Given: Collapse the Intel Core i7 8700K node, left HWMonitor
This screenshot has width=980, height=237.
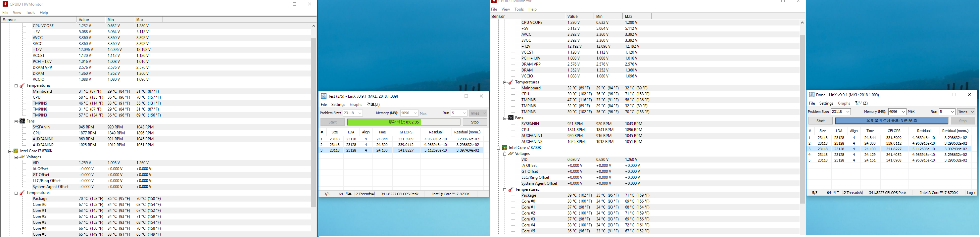Looking at the screenshot, I should tap(10, 151).
